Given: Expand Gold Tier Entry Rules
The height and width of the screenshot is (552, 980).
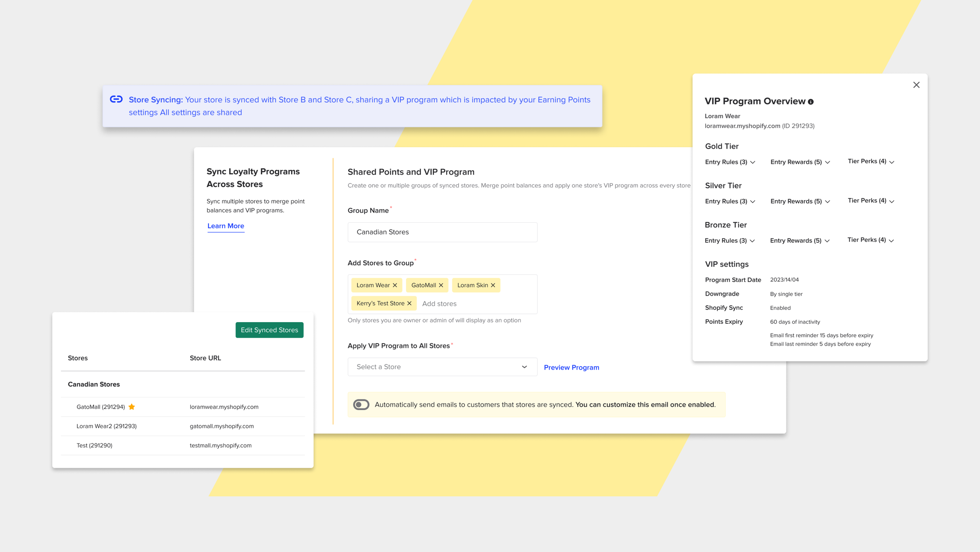Looking at the screenshot, I should 730,162.
